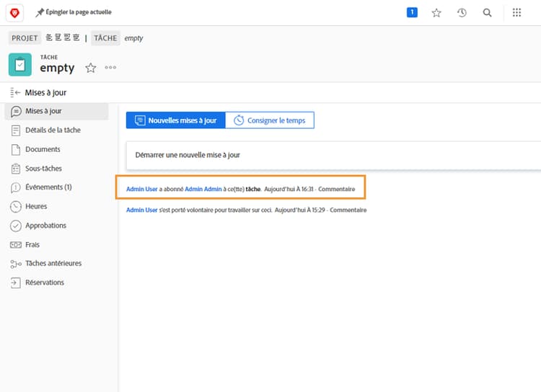Click Démarrer une nouvelle mise à jour field

coord(333,155)
